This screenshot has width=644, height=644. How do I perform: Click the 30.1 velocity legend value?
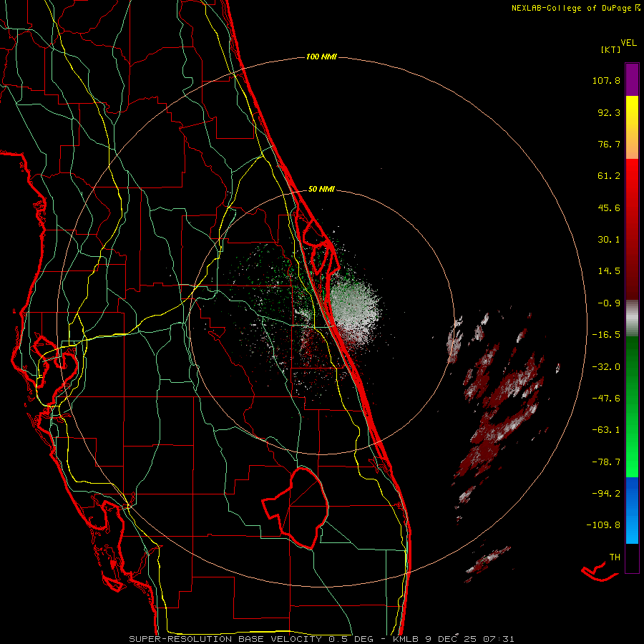tap(609, 240)
